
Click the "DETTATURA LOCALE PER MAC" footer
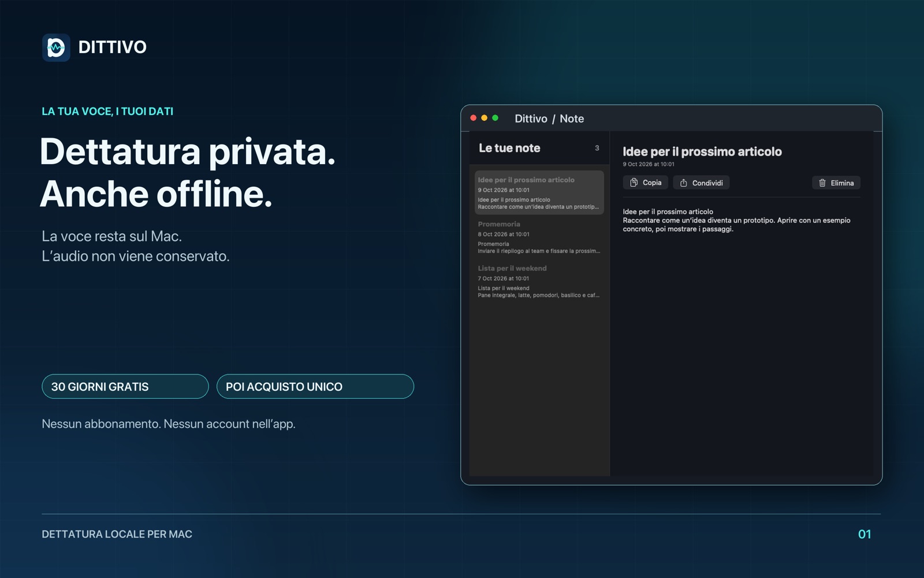click(117, 534)
